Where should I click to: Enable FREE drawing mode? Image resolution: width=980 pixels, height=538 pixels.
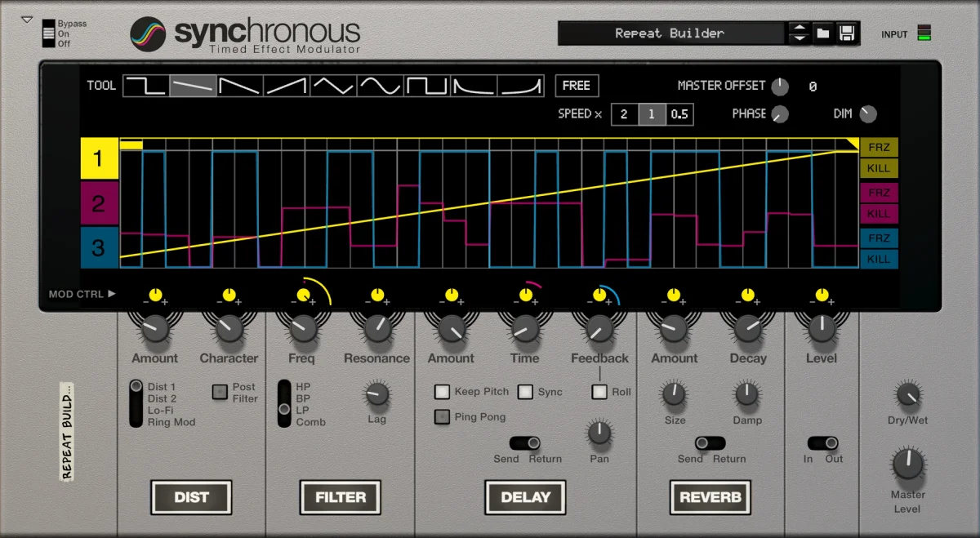(x=577, y=86)
